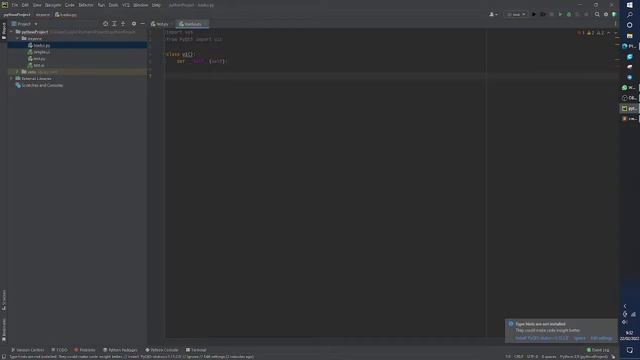This screenshot has width=640, height=360.
Task: Open the Window menu
Action: tap(141, 5)
